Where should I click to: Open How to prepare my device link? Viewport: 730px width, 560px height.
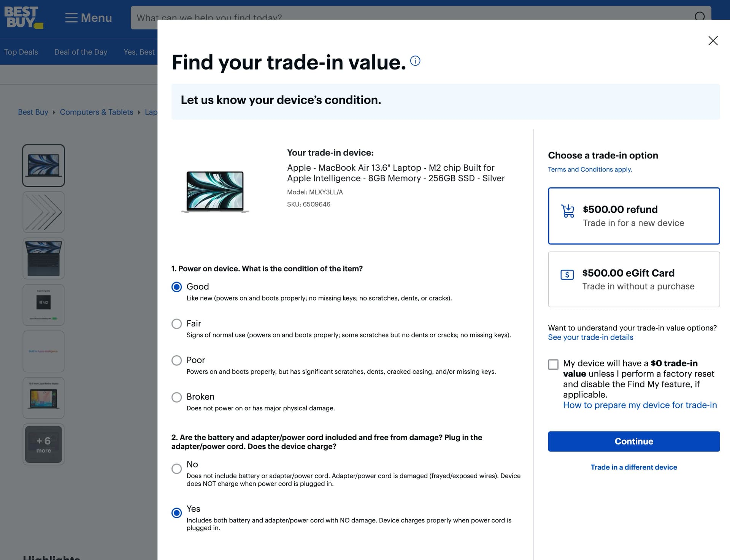coord(640,405)
